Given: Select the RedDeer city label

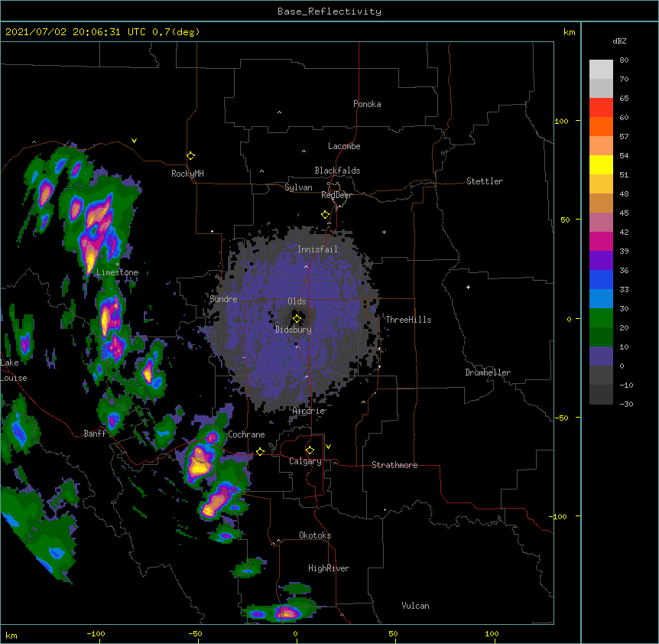Looking at the screenshot, I should pyautogui.click(x=336, y=195).
